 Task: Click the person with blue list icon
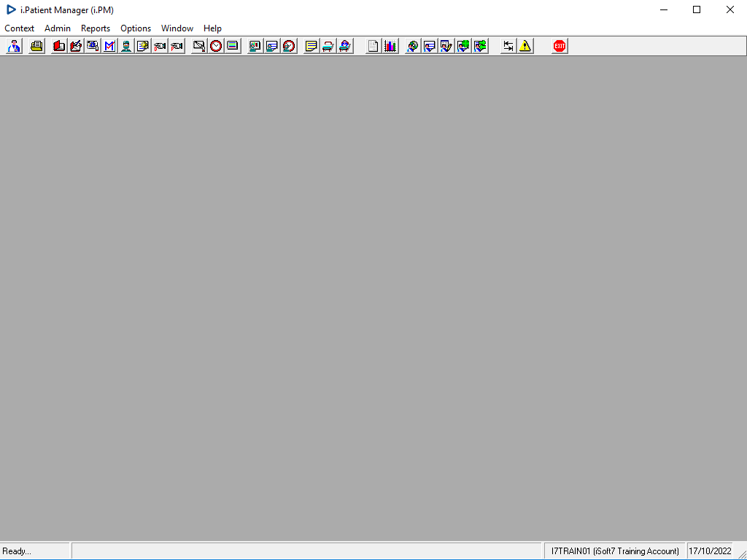[x=272, y=46]
